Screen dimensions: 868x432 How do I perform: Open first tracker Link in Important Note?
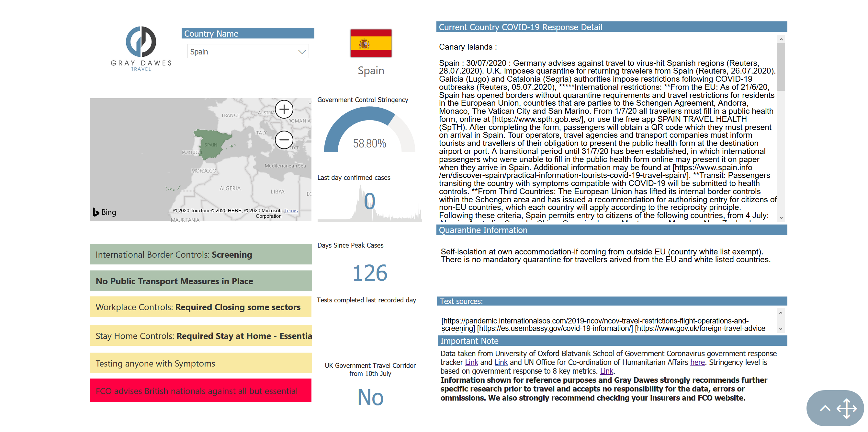471,362
